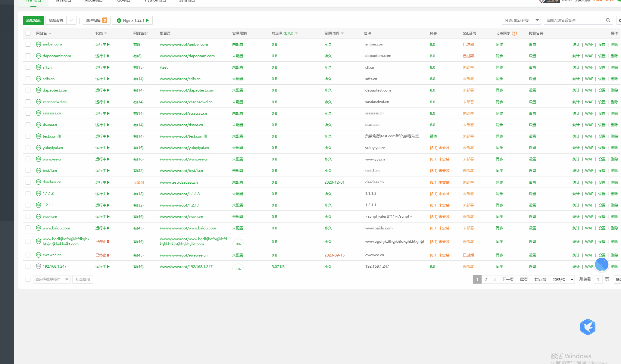Screen dimensions: 621x364
Task: Expand the chevron next to 高级设置
Action: [x=71, y=20]
